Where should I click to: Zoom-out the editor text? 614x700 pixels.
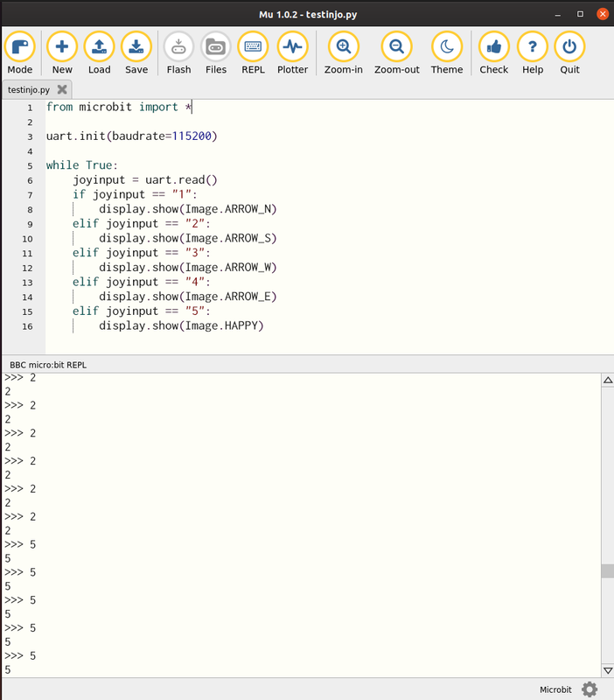tap(397, 52)
